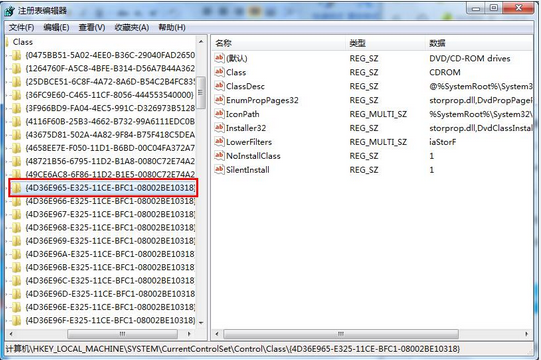Click string value icon for ClassDesc
Screen dimensions: 541x360
[x=219, y=86]
